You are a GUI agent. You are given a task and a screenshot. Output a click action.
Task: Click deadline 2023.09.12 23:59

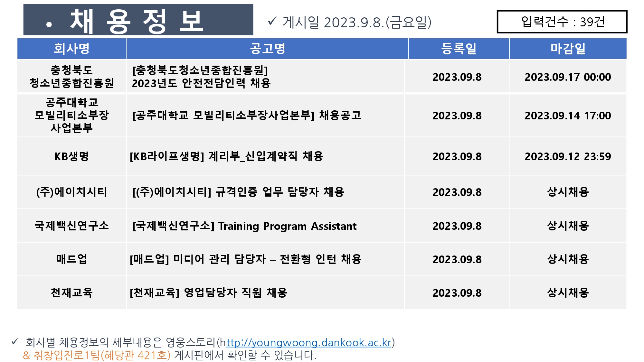point(568,157)
